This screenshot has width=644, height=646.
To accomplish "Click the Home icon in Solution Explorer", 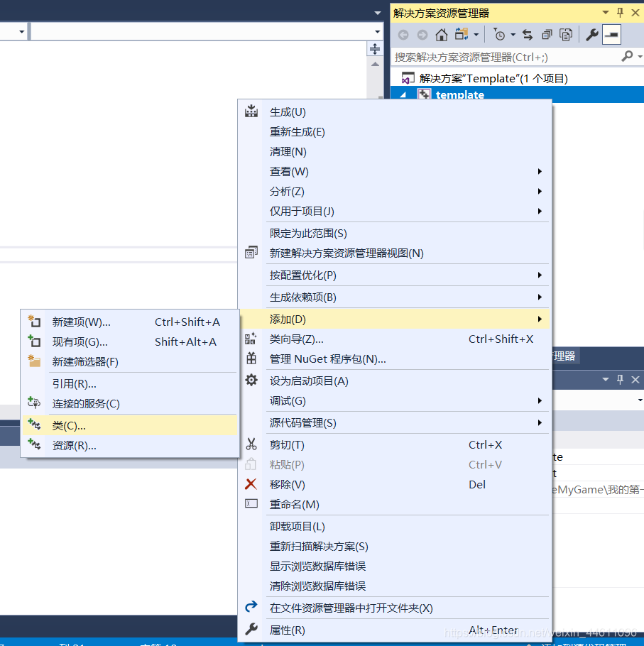I will tap(441, 35).
